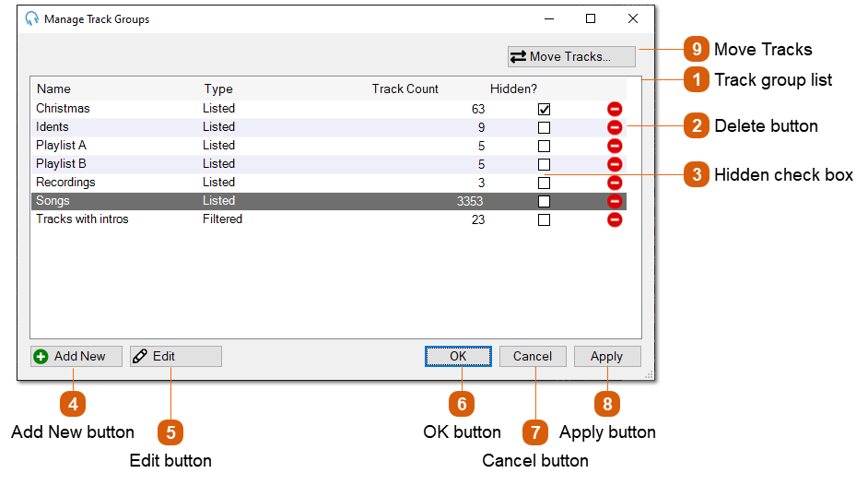Sort the list by Type column
The height and width of the screenshot is (485, 868).
tap(218, 89)
